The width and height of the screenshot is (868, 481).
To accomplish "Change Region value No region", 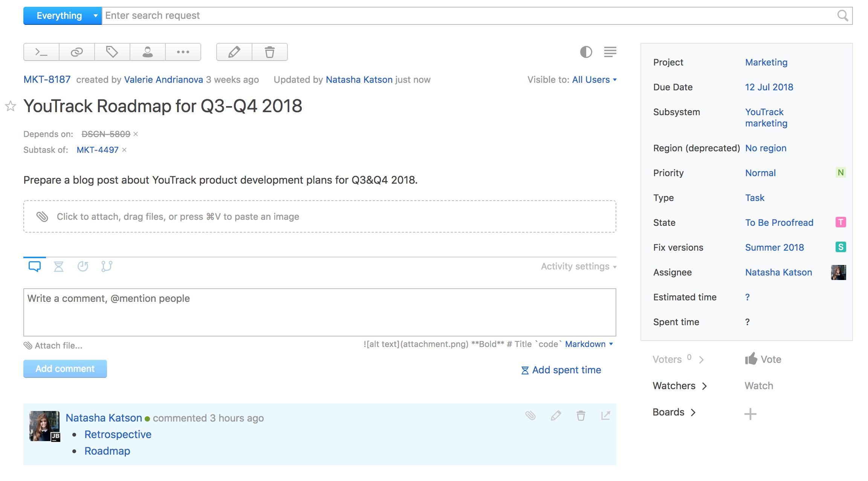I will tap(766, 148).
